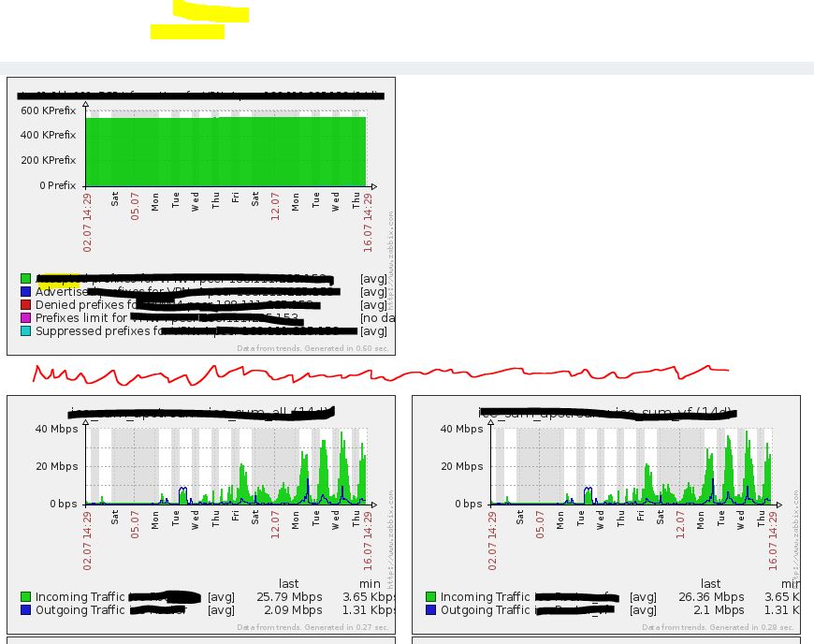814x644 pixels.
Task: Click blue Advertised prefixes legend swatch
Action: click(25, 292)
